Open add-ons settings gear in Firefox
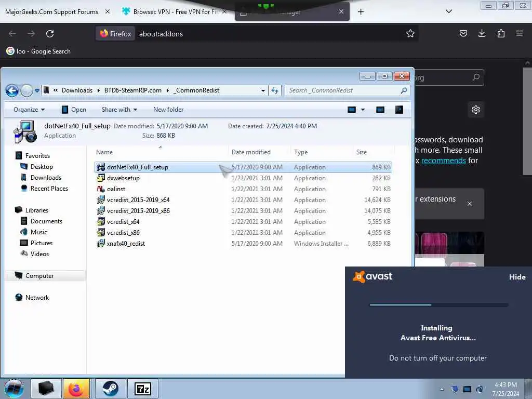The width and height of the screenshot is (532, 399). (x=476, y=110)
